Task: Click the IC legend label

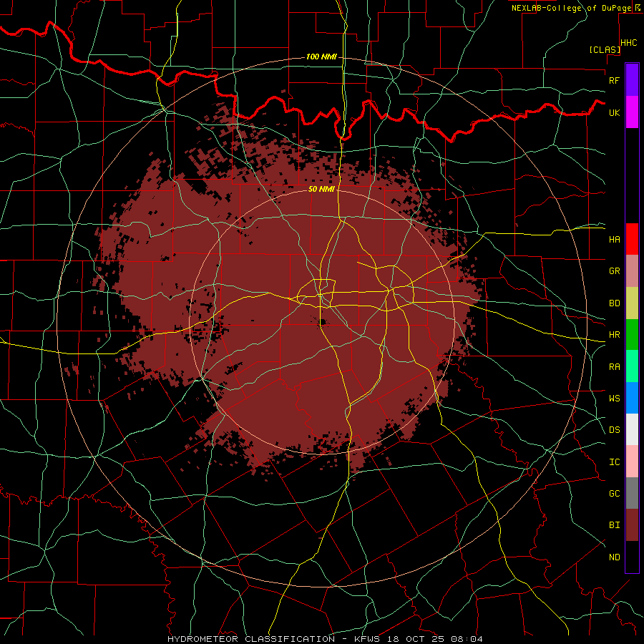Action: click(614, 462)
